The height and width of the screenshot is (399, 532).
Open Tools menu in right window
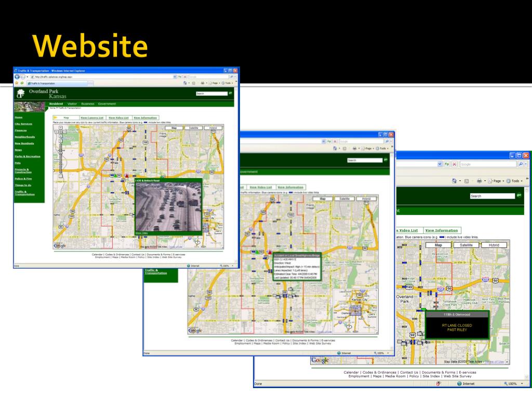pos(514,181)
